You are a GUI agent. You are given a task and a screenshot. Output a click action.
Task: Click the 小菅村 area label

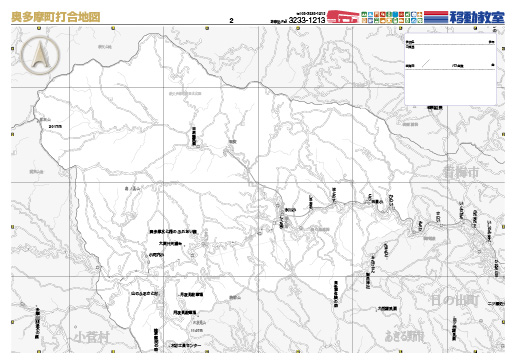point(91,337)
